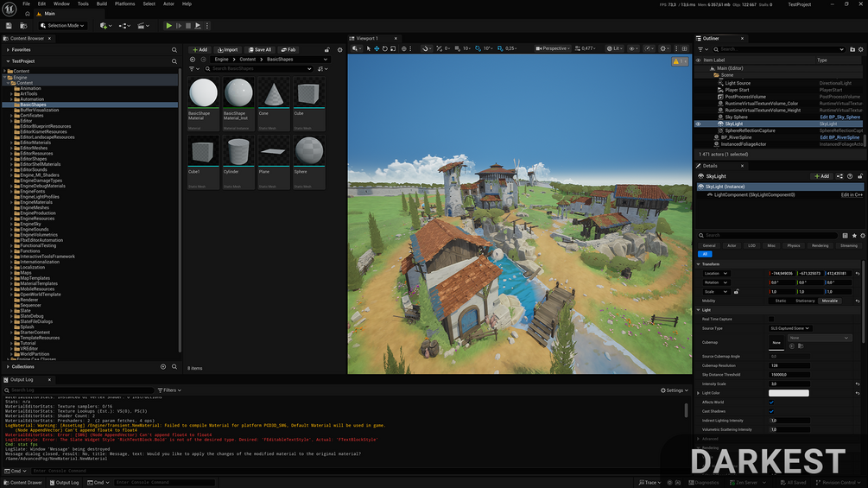Viewport: 868px width, 488px height.
Task: Click Edit BP_Sky_Sphere link in Outliner
Action: click(840, 117)
